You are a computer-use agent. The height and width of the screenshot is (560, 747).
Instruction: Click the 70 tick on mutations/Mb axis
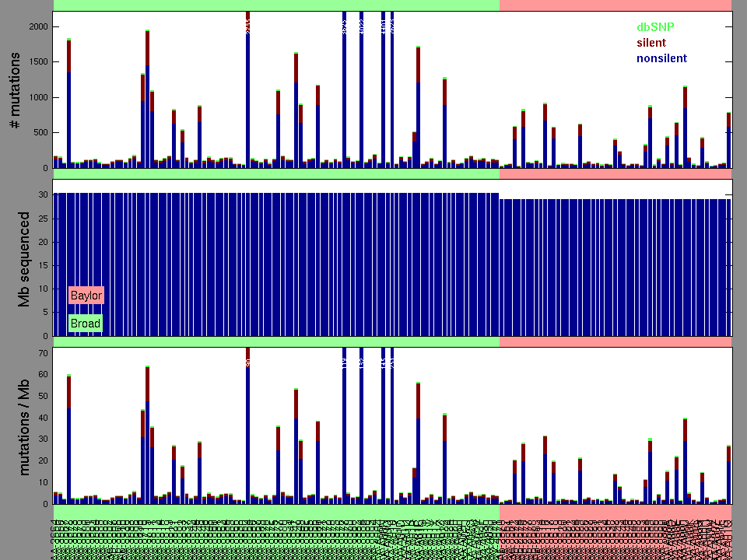tap(43, 353)
